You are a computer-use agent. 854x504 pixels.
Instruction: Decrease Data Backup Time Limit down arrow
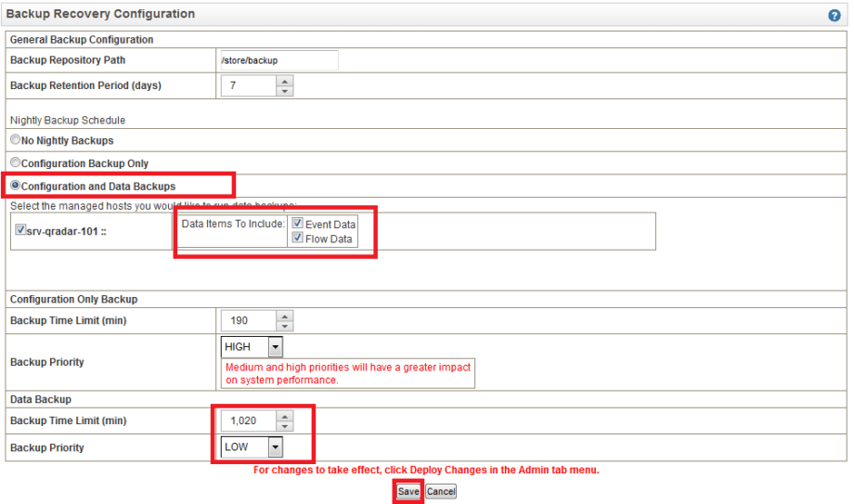point(284,426)
